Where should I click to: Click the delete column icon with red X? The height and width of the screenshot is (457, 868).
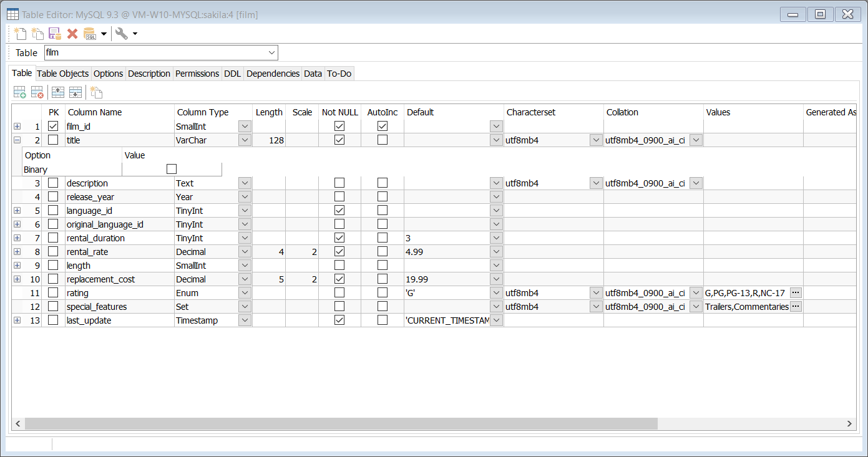pyautogui.click(x=37, y=92)
